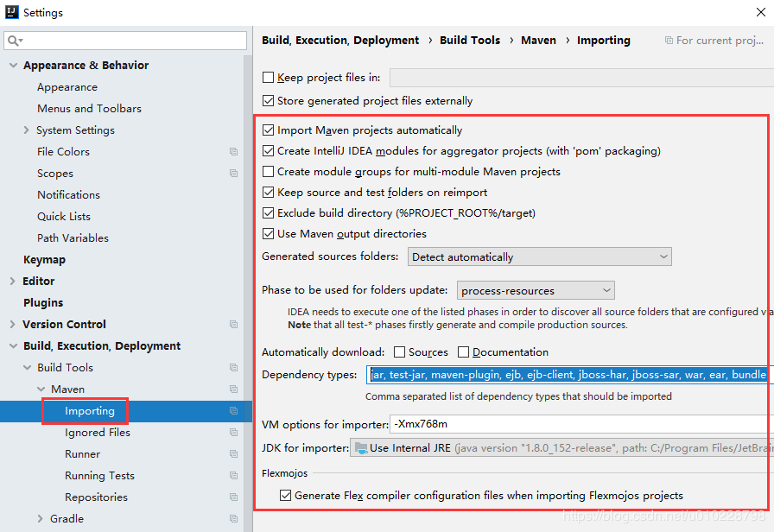The image size is (774, 532).
Task: Collapse the Maven node
Action: (41, 389)
